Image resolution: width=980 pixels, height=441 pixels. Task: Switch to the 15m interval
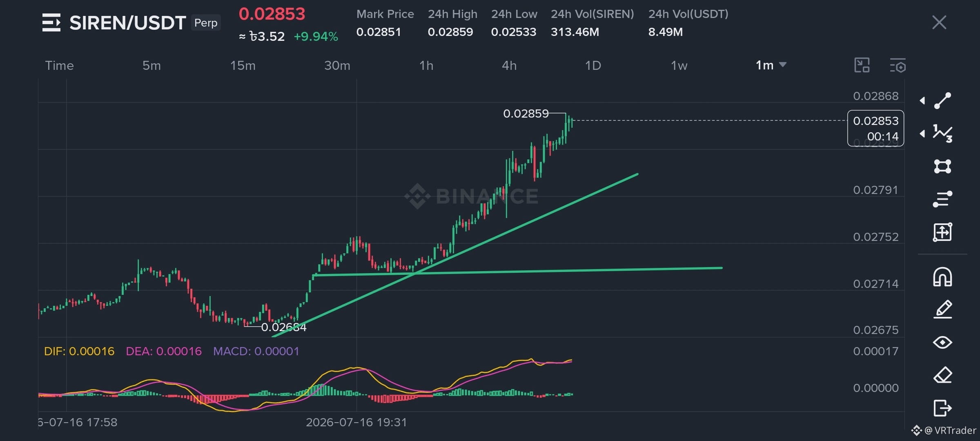(x=243, y=65)
